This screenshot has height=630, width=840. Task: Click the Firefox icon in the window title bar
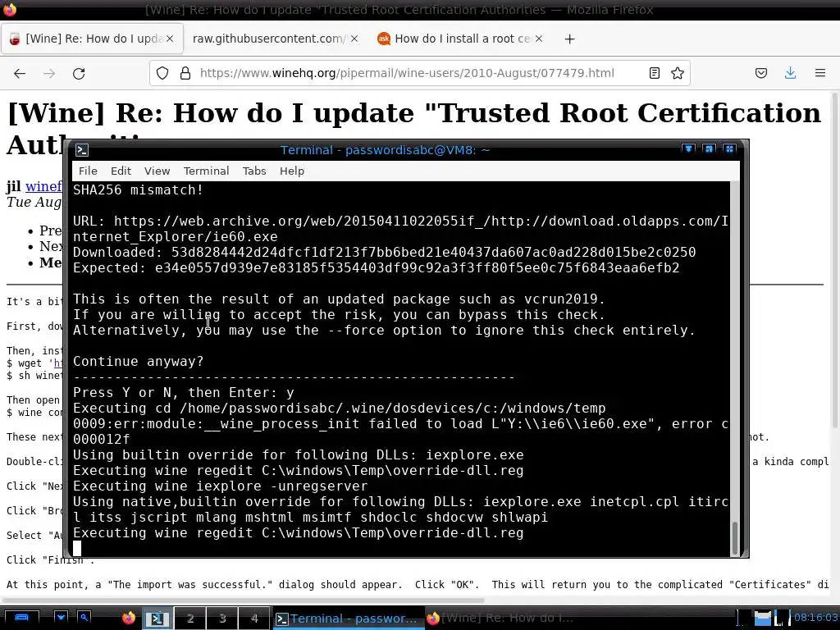click(10, 9)
